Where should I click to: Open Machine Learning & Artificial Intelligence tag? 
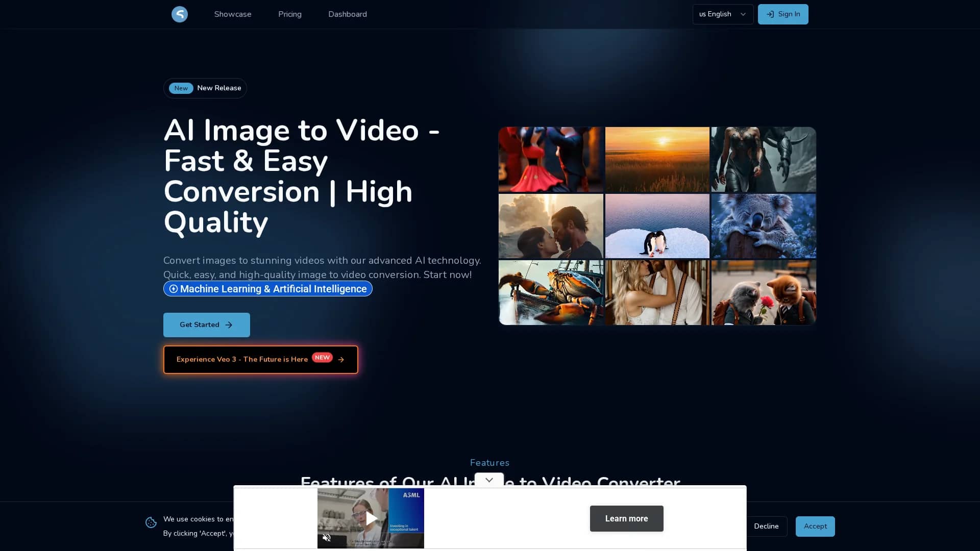pyautogui.click(x=268, y=289)
